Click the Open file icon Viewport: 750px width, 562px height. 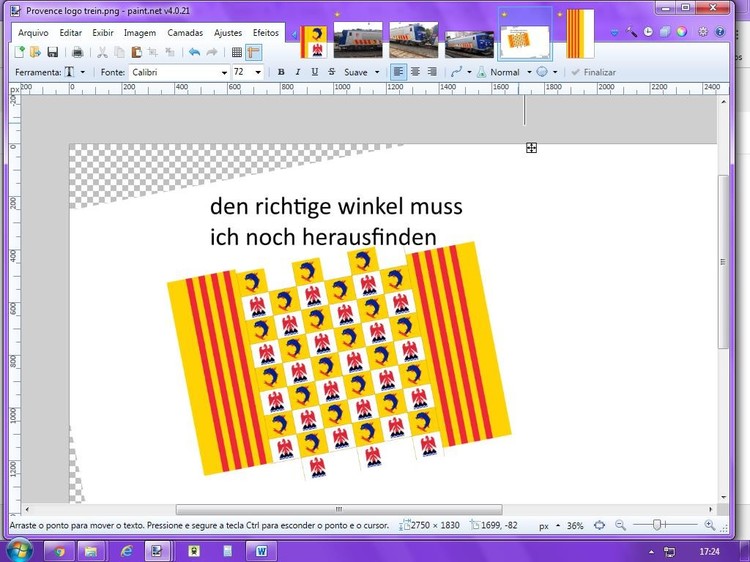(x=35, y=52)
